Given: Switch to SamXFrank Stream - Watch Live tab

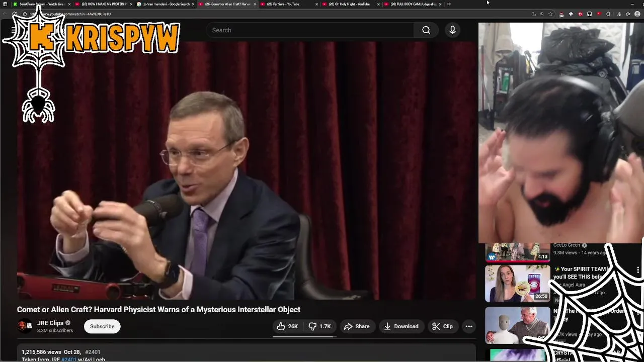Looking at the screenshot, I should (42, 4).
